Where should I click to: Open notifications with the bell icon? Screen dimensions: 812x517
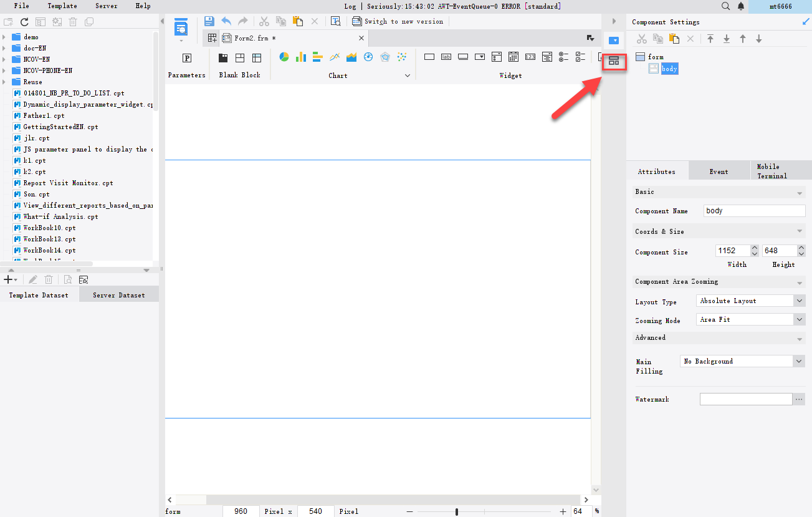click(x=741, y=6)
